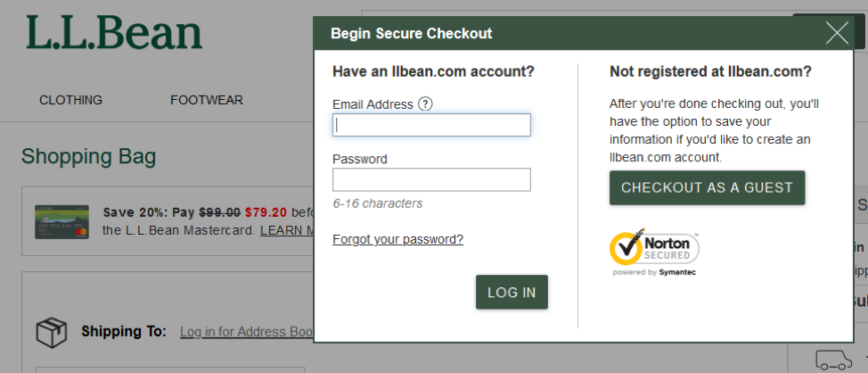The height and width of the screenshot is (373, 868).
Task: Open the FOOTWEAR menu
Action: pos(207,100)
